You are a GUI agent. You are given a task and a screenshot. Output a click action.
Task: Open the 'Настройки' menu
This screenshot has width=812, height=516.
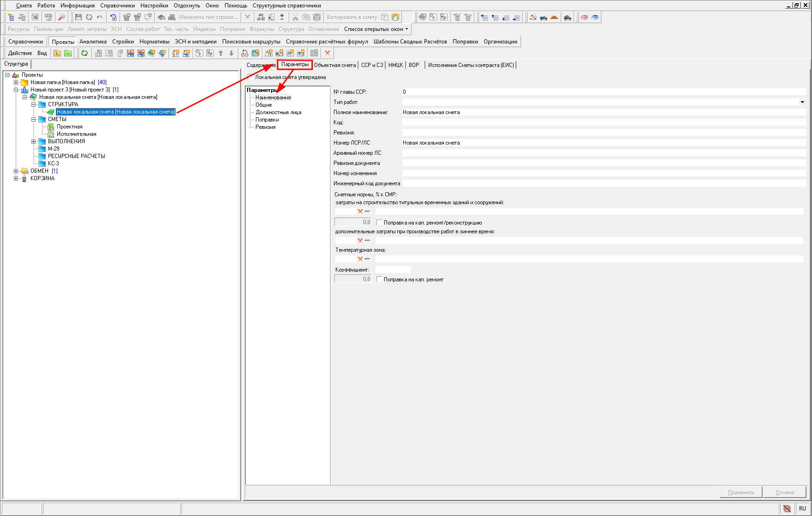pos(154,6)
